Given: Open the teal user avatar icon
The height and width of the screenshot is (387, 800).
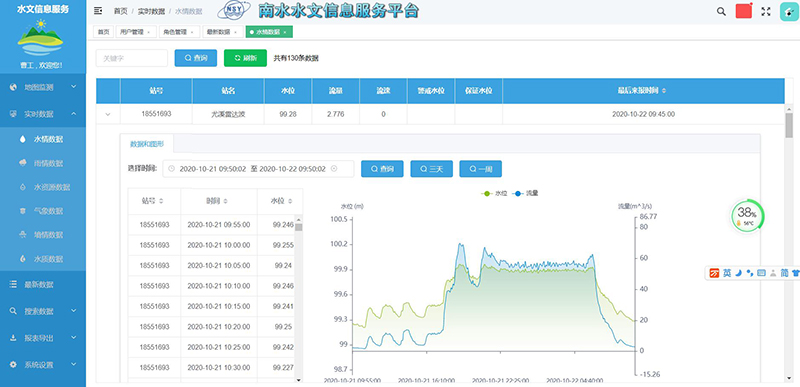Looking at the screenshot, I should click(789, 11).
